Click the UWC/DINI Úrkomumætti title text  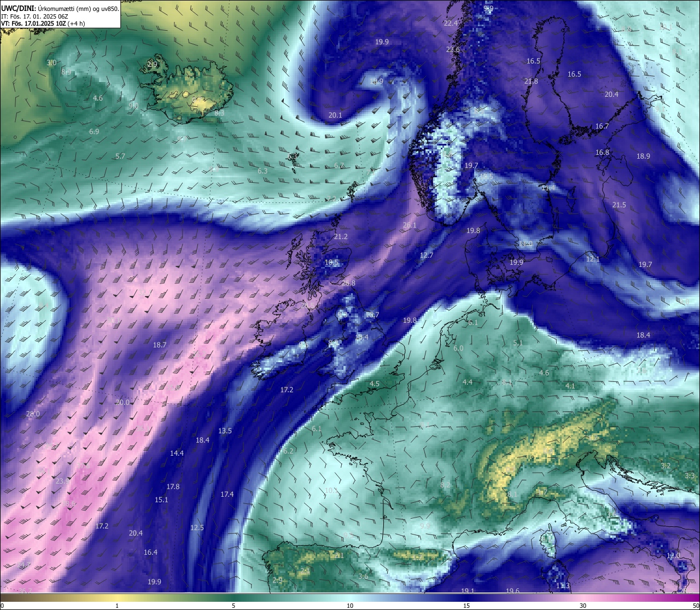[x=60, y=8]
